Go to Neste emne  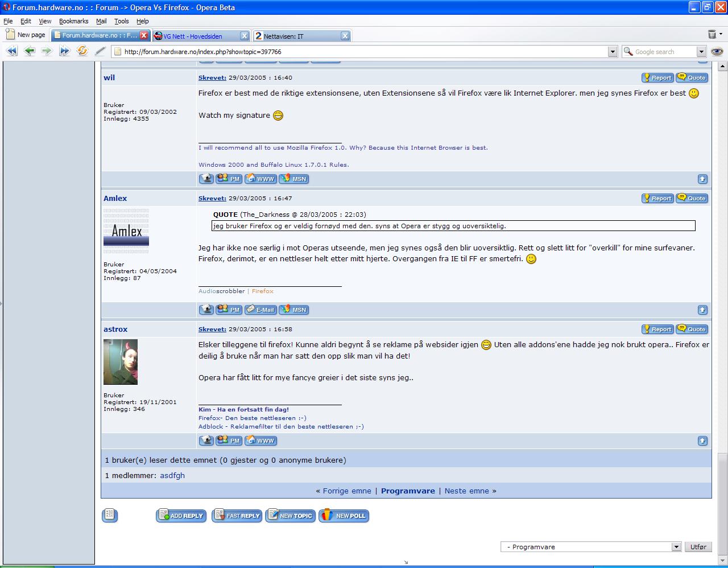467,491
